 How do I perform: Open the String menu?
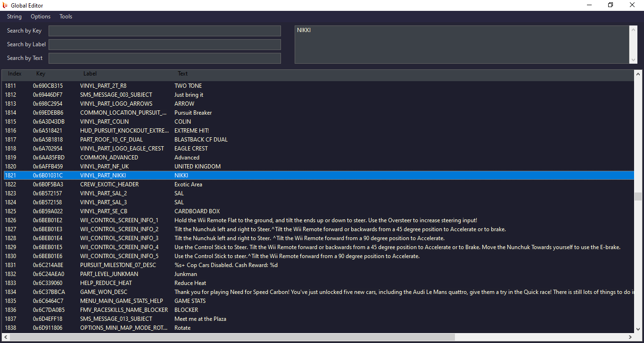coord(14,17)
